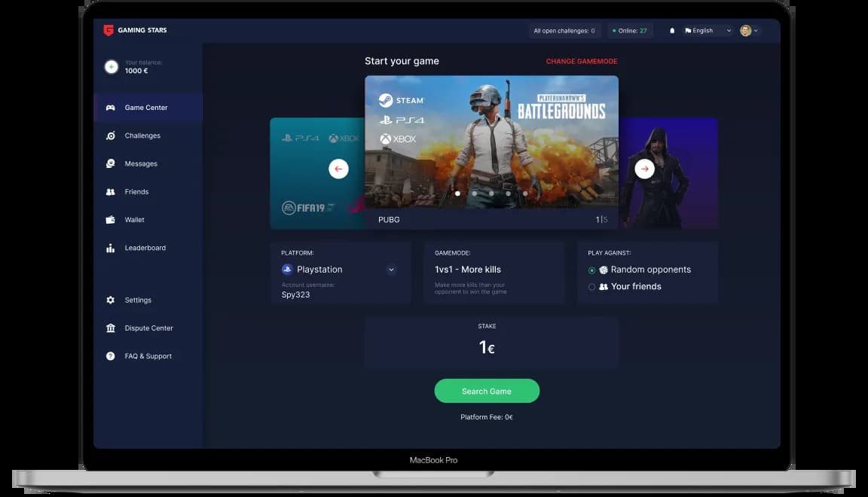Click the Playstation icon in Platform box
This screenshot has height=497, width=868.
point(287,270)
